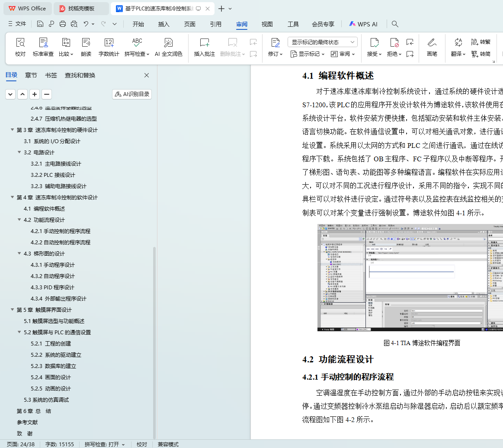Click the plus icon to expand all headings
Screen dimensions: 503x448
(x=35, y=94)
